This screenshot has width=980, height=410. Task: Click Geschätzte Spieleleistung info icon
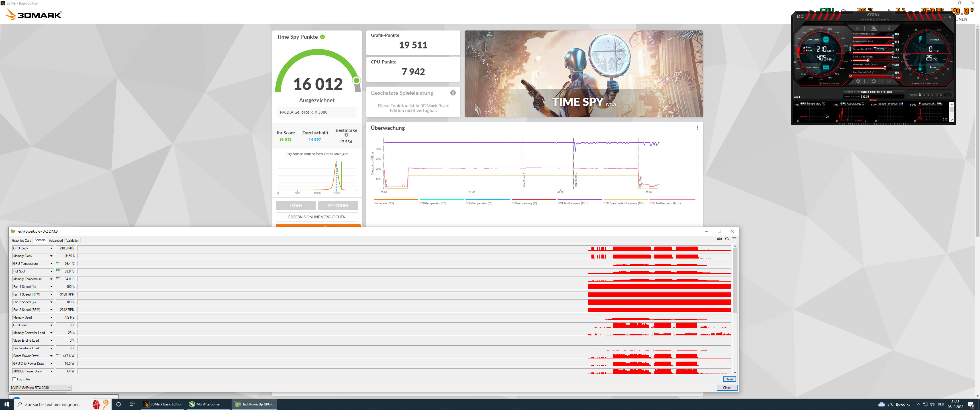click(453, 93)
